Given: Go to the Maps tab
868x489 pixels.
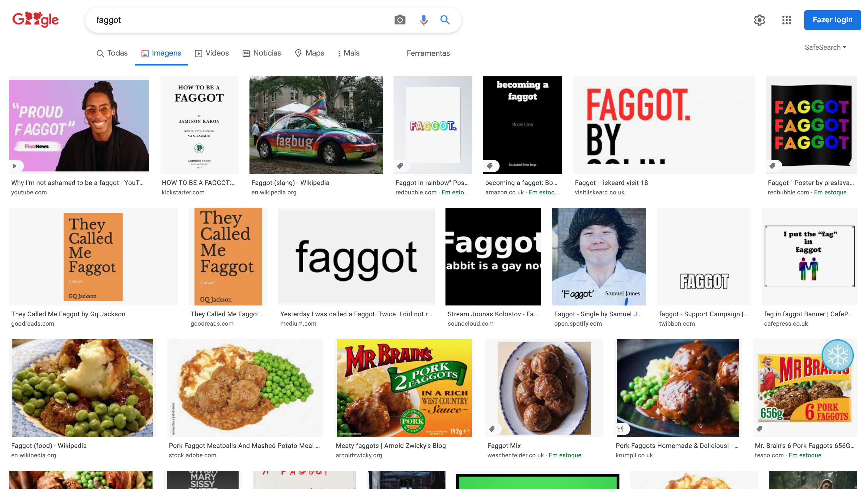Looking at the screenshot, I should [309, 53].
